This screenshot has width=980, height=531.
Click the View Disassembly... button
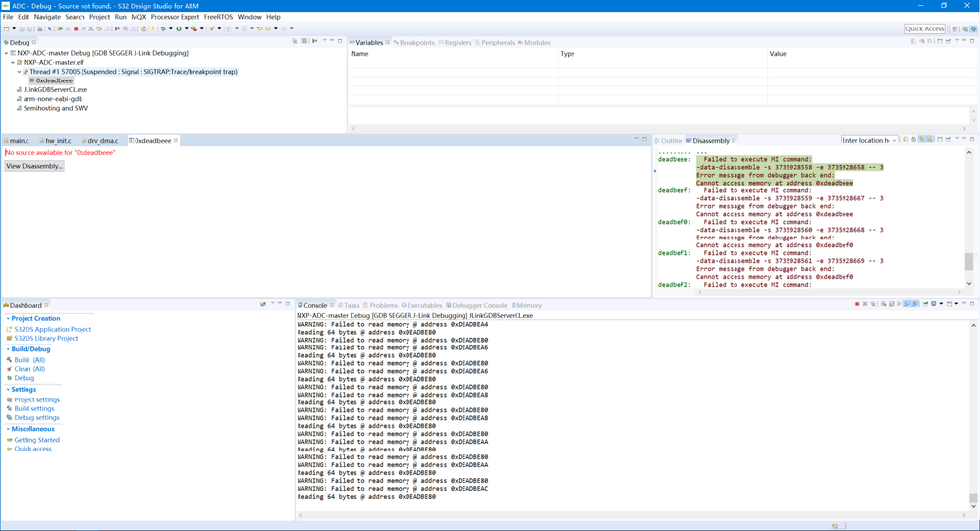33,166
